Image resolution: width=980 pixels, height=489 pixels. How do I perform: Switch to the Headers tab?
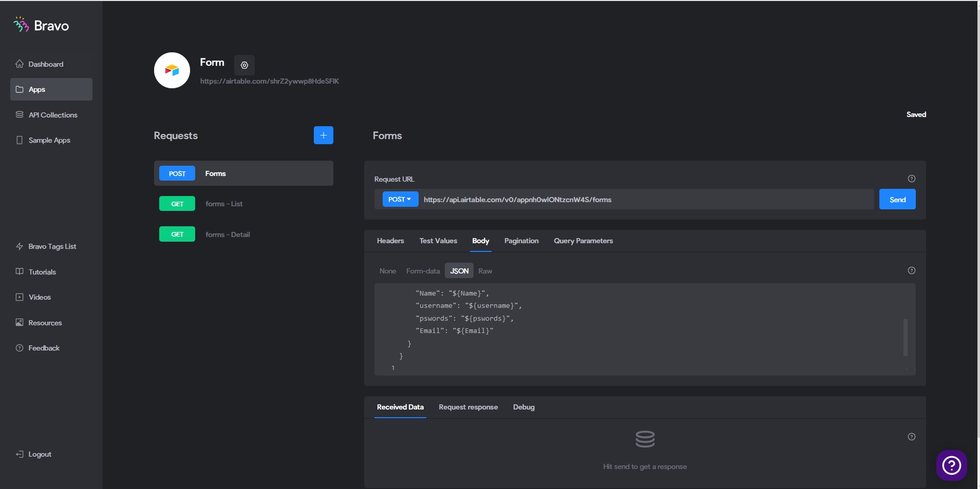click(x=390, y=241)
